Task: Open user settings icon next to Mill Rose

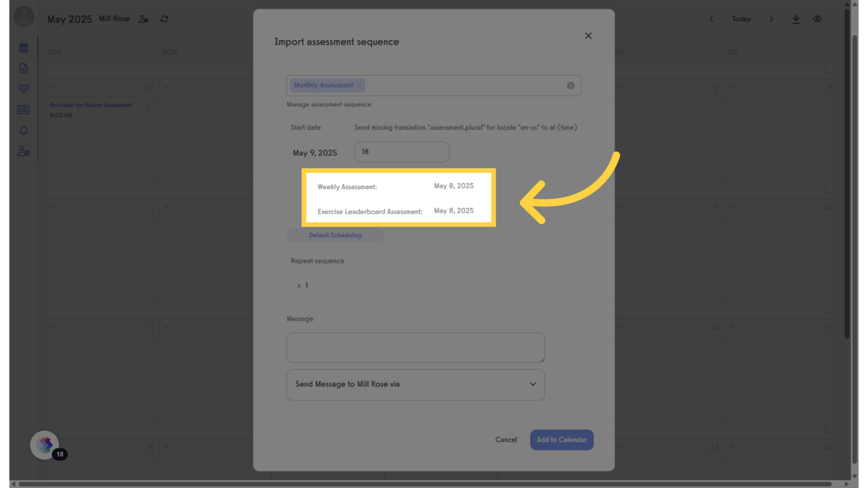Action: 143,19
